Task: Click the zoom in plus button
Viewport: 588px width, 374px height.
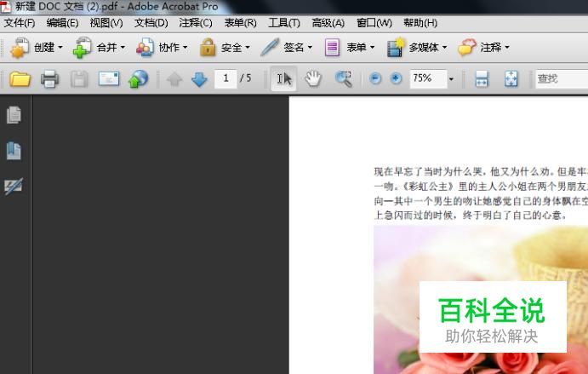Action: pos(396,79)
